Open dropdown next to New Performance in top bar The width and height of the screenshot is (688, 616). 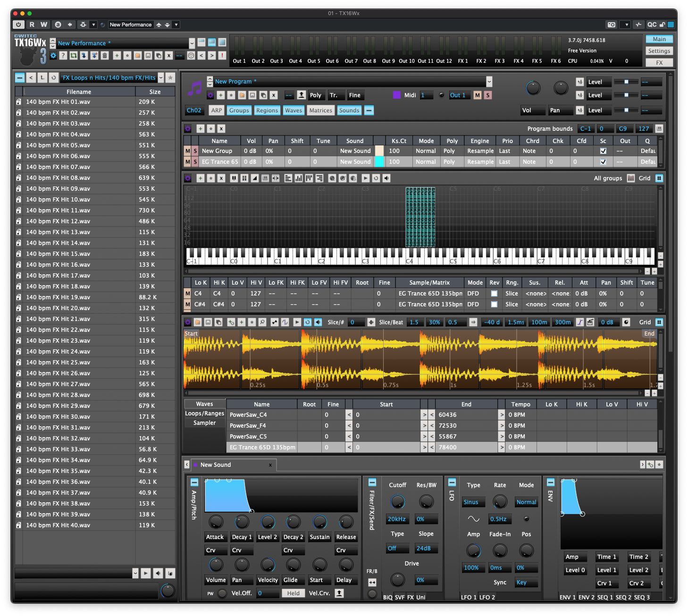pos(176,25)
